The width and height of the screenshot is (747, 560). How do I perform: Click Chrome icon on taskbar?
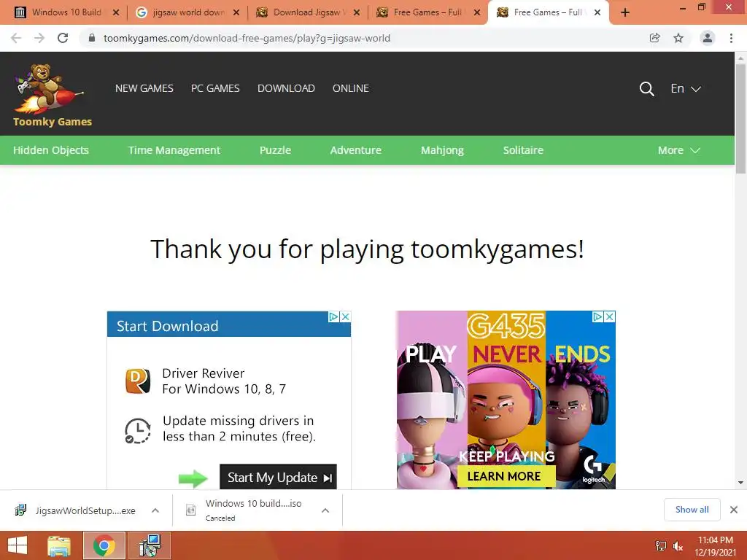(x=104, y=545)
